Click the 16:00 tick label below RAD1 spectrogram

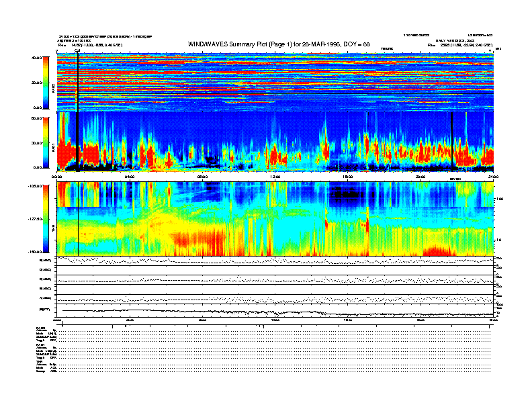pos(348,177)
